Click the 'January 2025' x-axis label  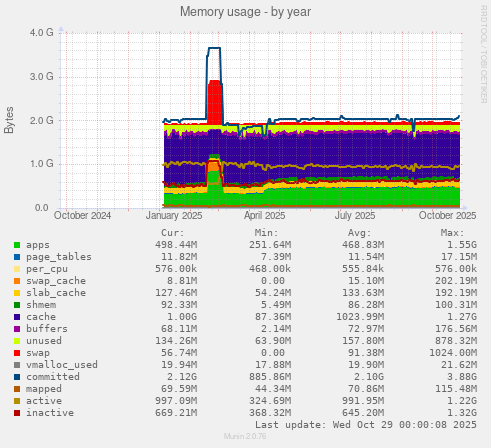[x=174, y=216]
